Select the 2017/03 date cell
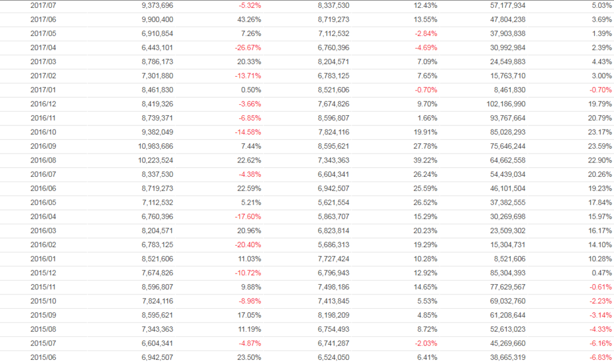The width and height of the screenshot is (614, 364). coord(42,62)
